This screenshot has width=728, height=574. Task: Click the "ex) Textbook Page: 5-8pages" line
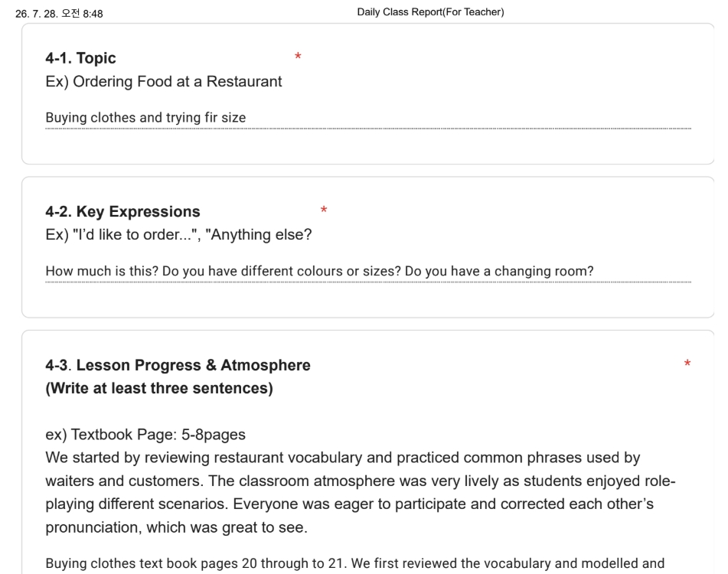(x=145, y=435)
